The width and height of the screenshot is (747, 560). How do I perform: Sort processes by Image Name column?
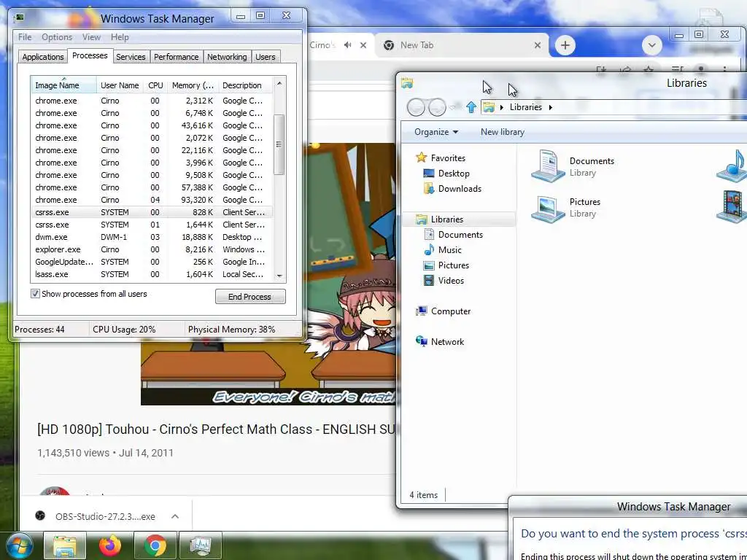(64, 85)
